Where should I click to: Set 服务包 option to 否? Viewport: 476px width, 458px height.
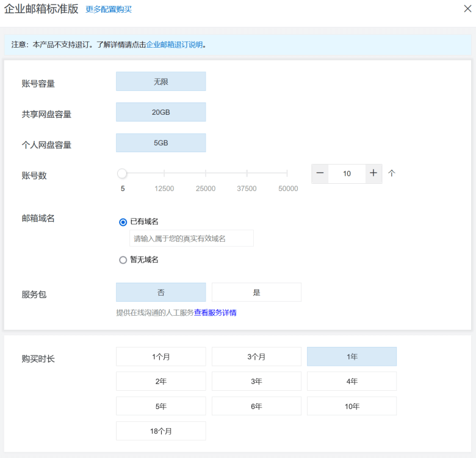tap(161, 292)
